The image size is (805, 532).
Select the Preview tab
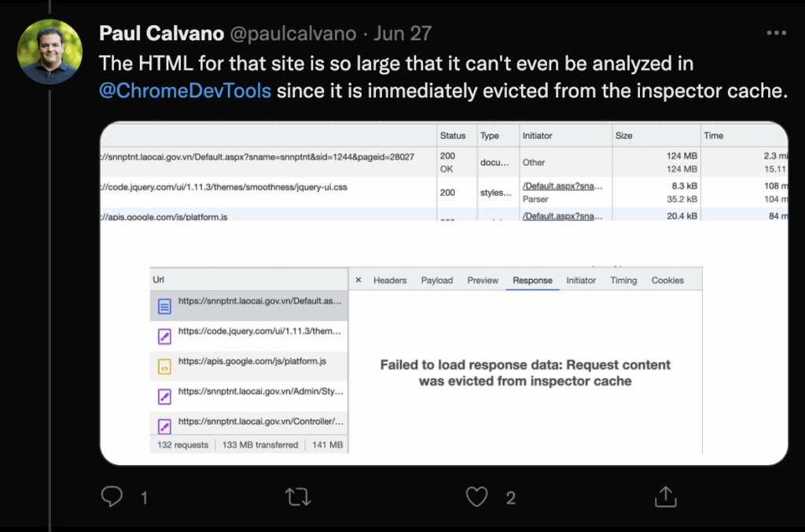(483, 280)
